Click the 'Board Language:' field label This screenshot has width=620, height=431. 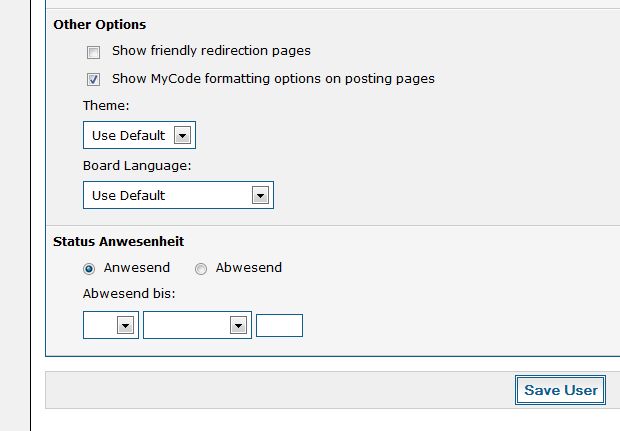pos(137,166)
